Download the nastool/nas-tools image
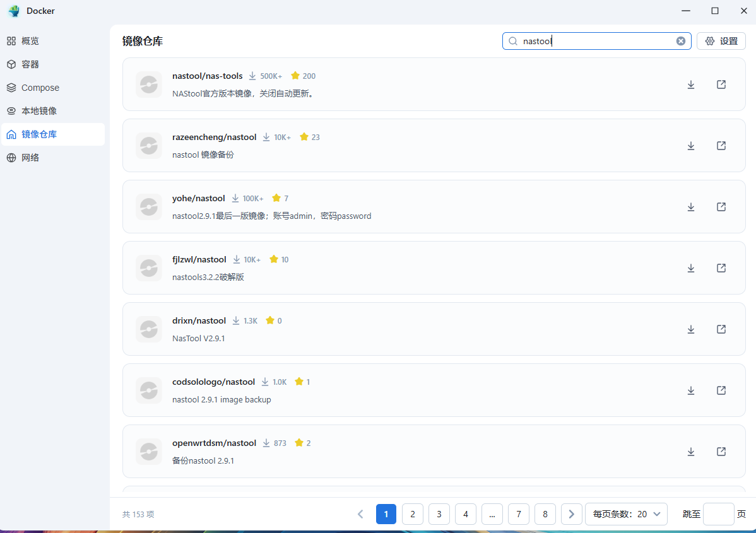This screenshot has height=533, width=756. click(691, 85)
